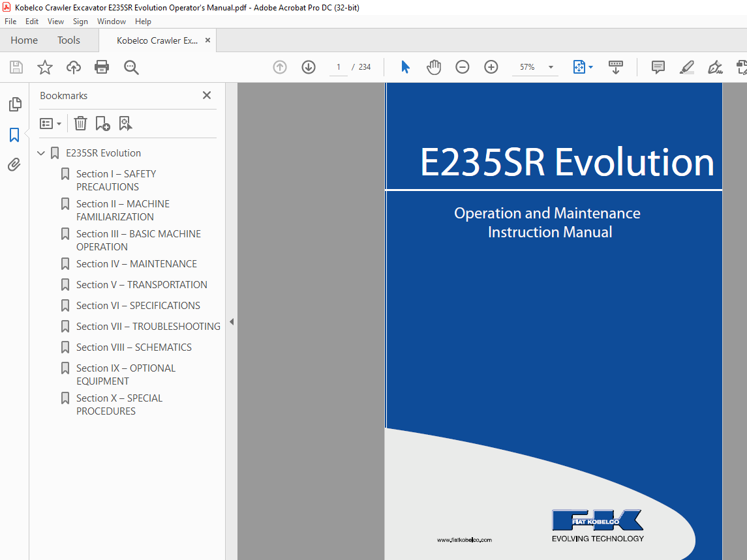
Task: Delete selected bookmark with trash icon
Action: pos(80,123)
